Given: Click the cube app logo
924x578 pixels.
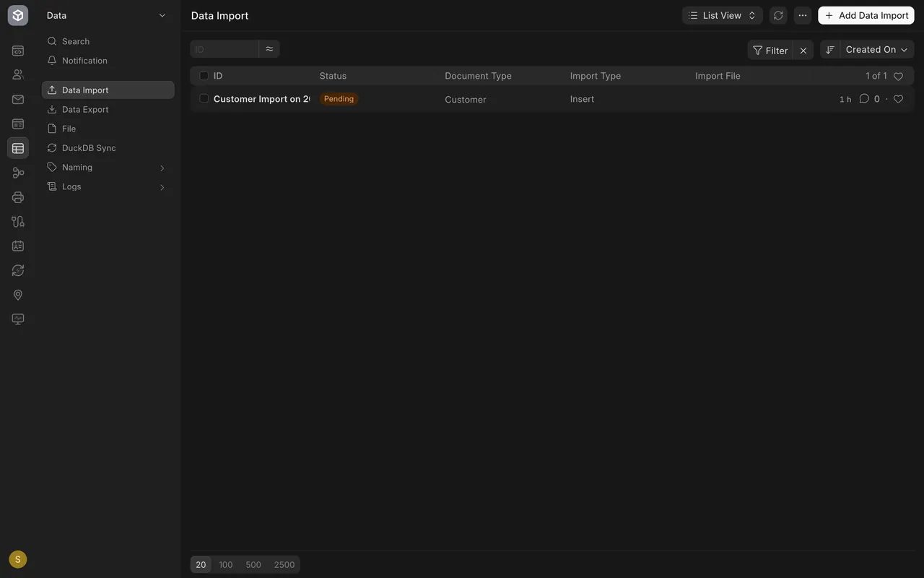Looking at the screenshot, I should pyautogui.click(x=18, y=15).
